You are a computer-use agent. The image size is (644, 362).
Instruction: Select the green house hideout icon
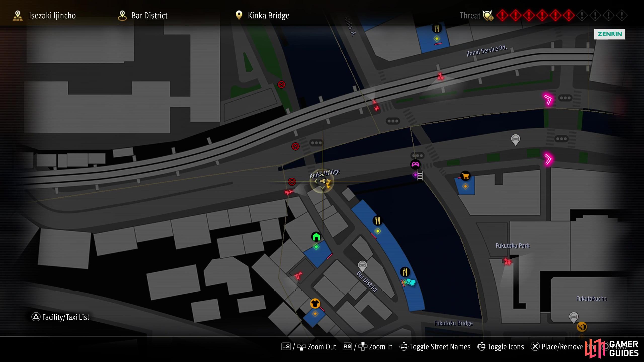click(x=316, y=237)
